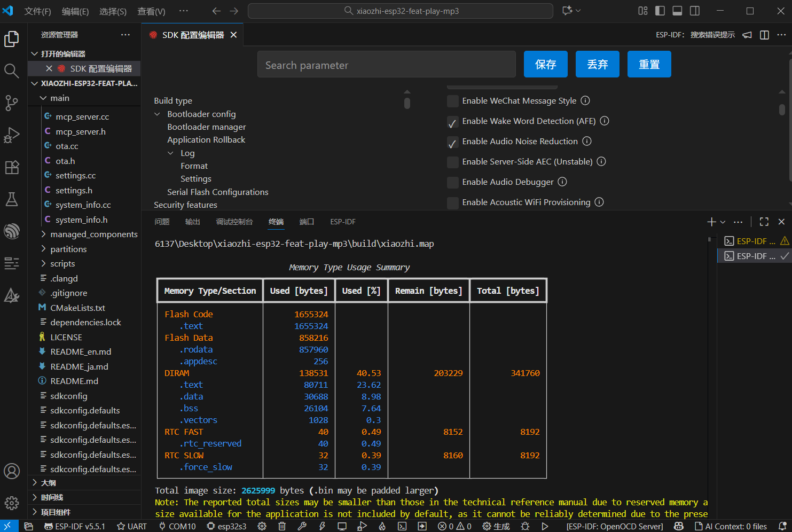Open the new terminal dropdown arrow
Viewport: 792px width, 532px height.
(x=723, y=222)
